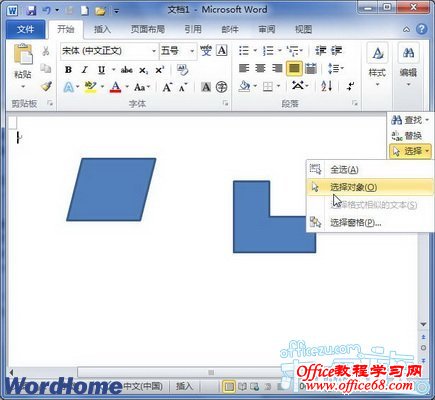This screenshot has width=435, height=400.
Task: Click Distributed alignment icon
Action: (x=311, y=69)
